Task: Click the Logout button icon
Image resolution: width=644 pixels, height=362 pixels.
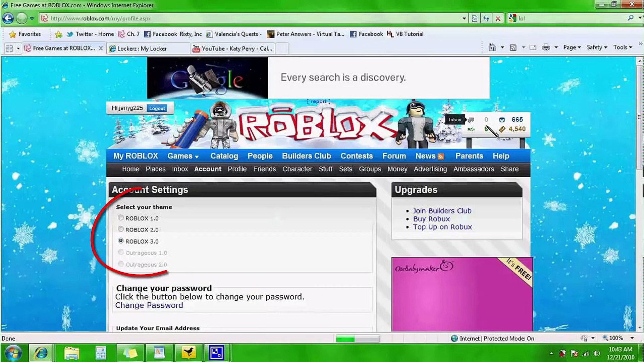Action: point(157,108)
